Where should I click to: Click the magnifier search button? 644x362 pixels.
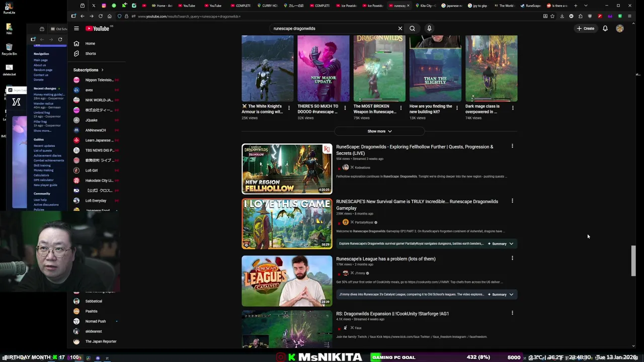coord(412,29)
